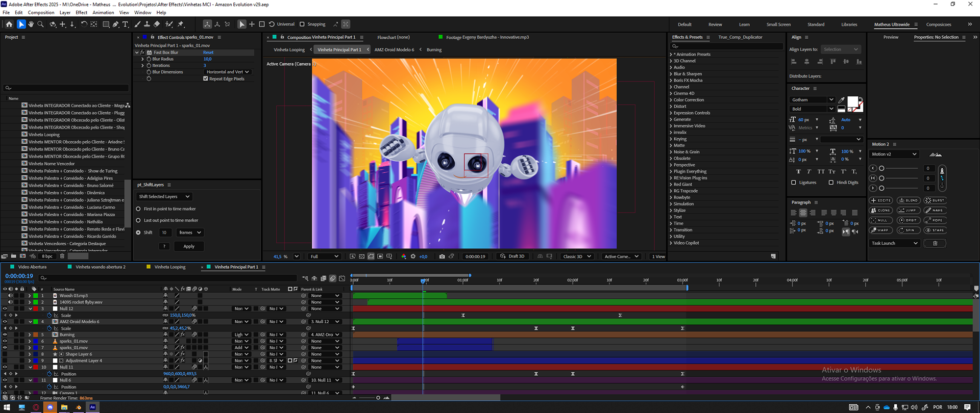
Task: Click the Motion 2 Excite button
Action: click(881, 200)
